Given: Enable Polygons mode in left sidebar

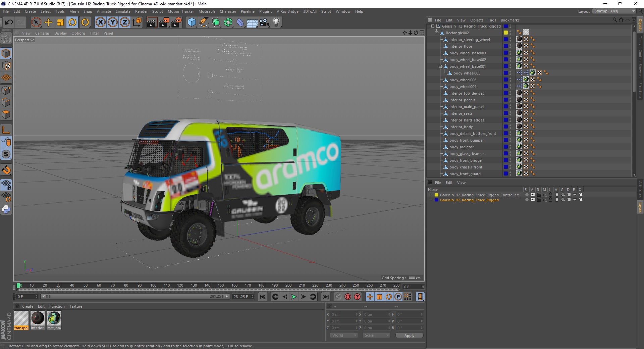Looking at the screenshot, I should pyautogui.click(x=6, y=115).
